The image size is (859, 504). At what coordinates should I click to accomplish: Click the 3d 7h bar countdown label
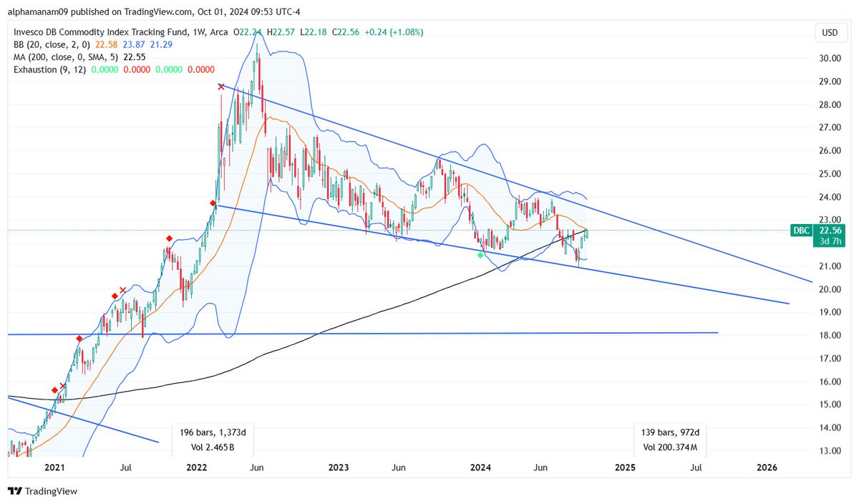tap(830, 242)
